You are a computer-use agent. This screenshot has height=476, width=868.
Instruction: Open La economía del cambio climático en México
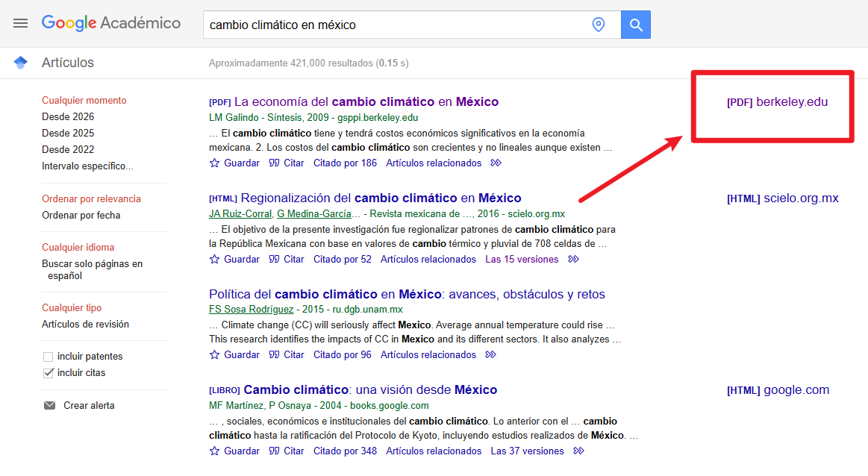pyautogui.click(x=366, y=102)
